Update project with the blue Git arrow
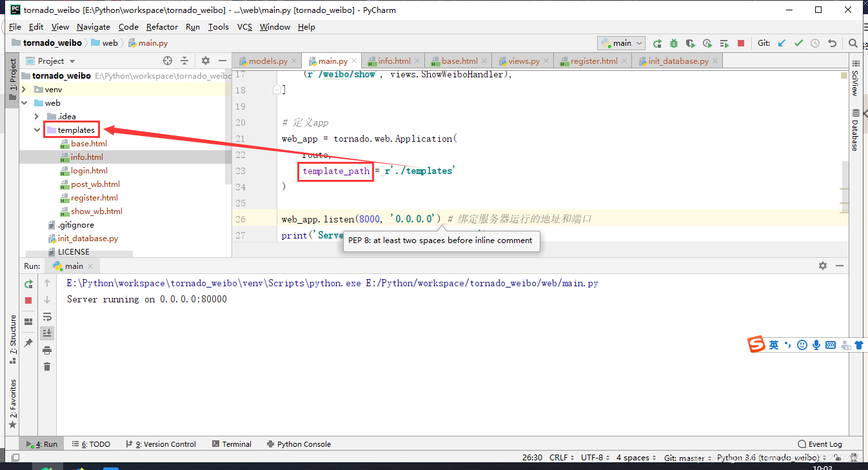Screen dimensions: 868x470 (x=782, y=43)
